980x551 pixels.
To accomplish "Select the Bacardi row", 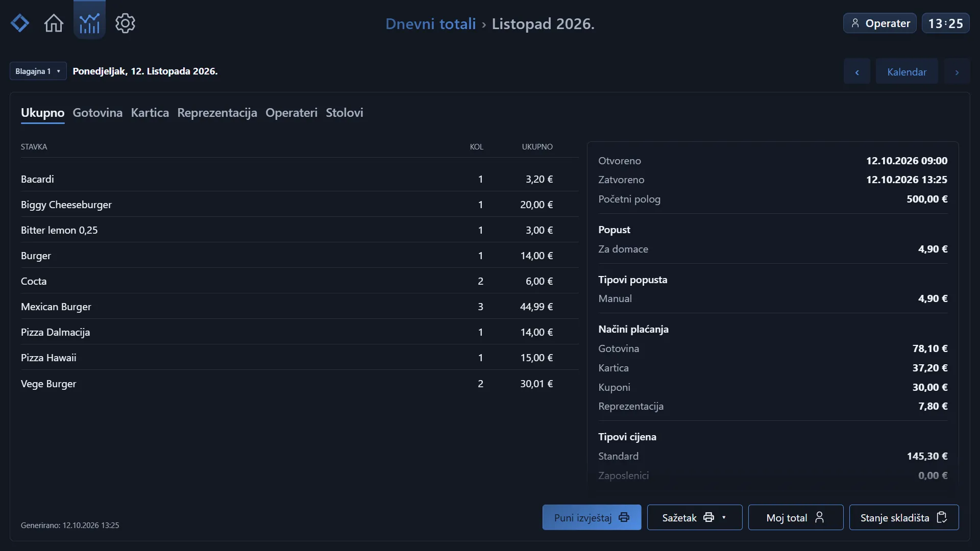I will [x=299, y=179].
